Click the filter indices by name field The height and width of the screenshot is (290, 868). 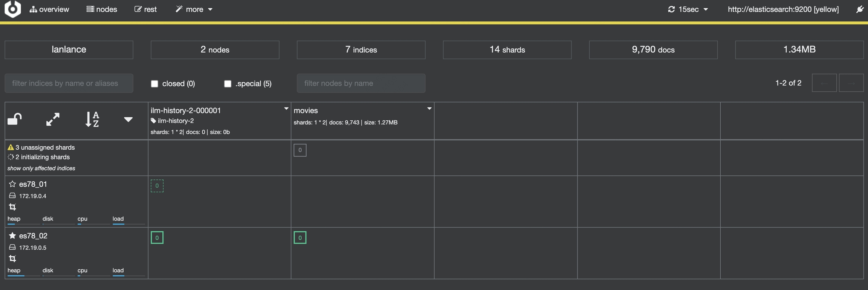tap(69, 83)
